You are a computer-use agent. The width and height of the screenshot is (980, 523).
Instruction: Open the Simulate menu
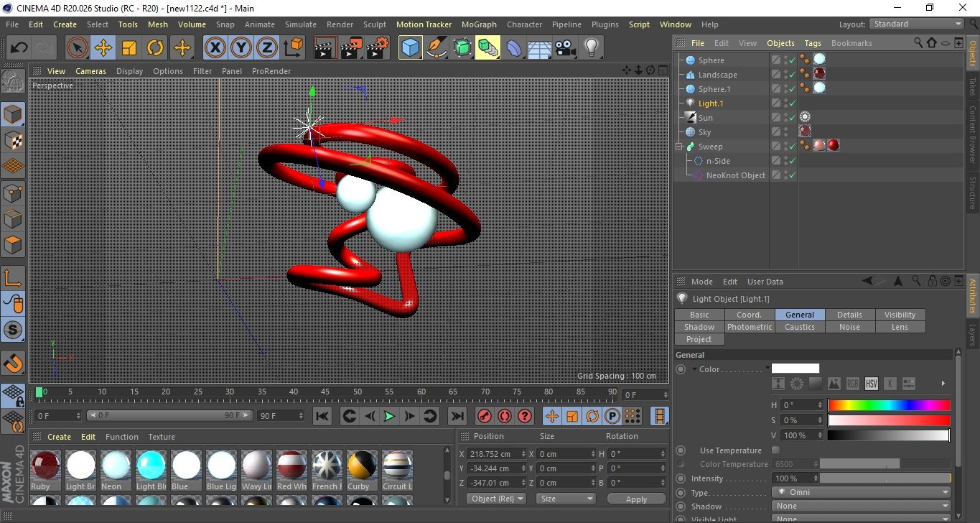point(301,24)
